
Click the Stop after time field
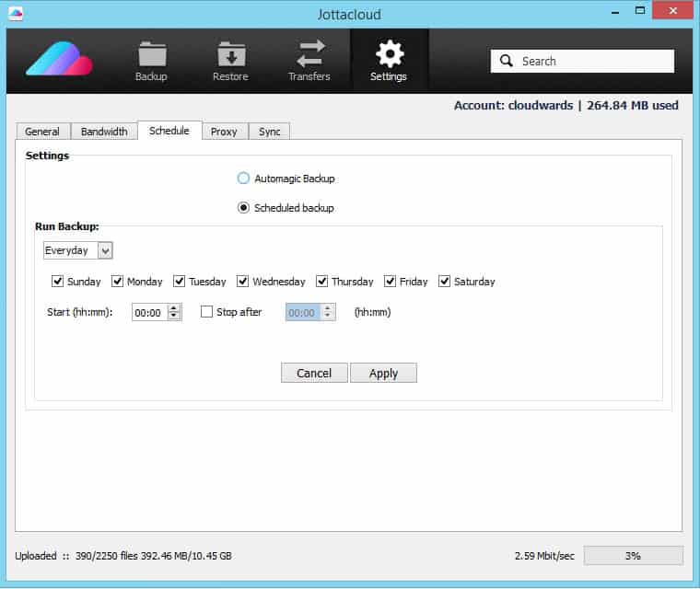303,312
